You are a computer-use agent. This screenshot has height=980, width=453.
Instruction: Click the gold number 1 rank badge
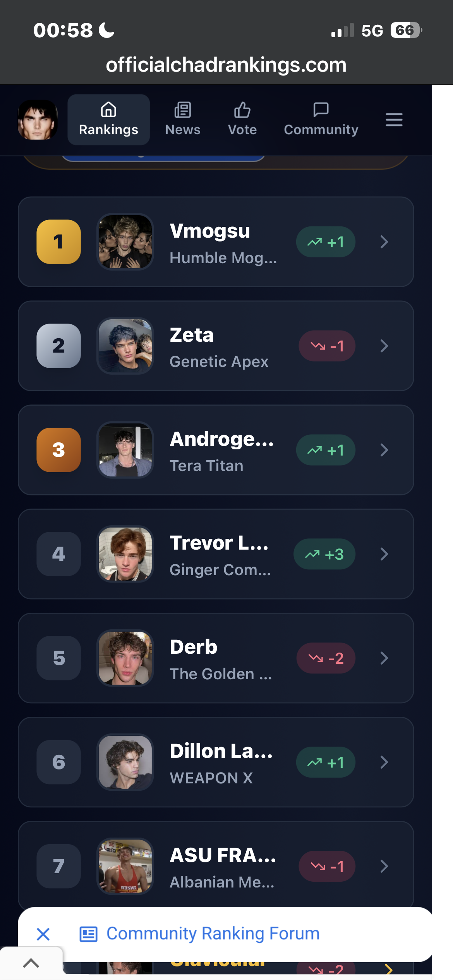coord(59,242)
